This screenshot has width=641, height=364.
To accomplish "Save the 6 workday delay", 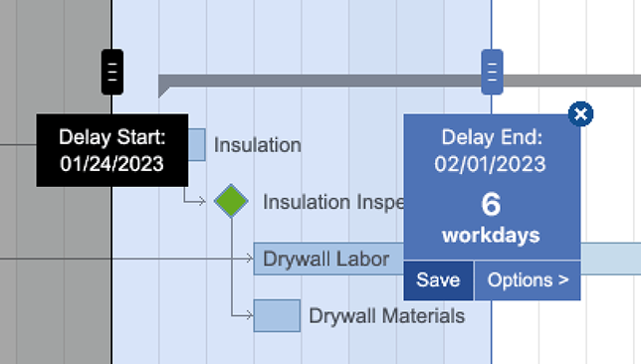I will pyautogui.click(x=438, y=280).
